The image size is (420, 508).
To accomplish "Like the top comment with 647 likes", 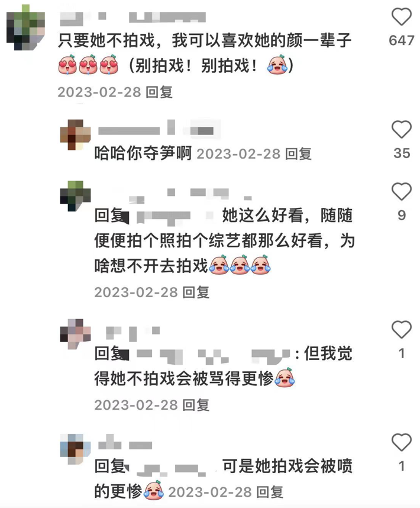I will coord(402,17).
